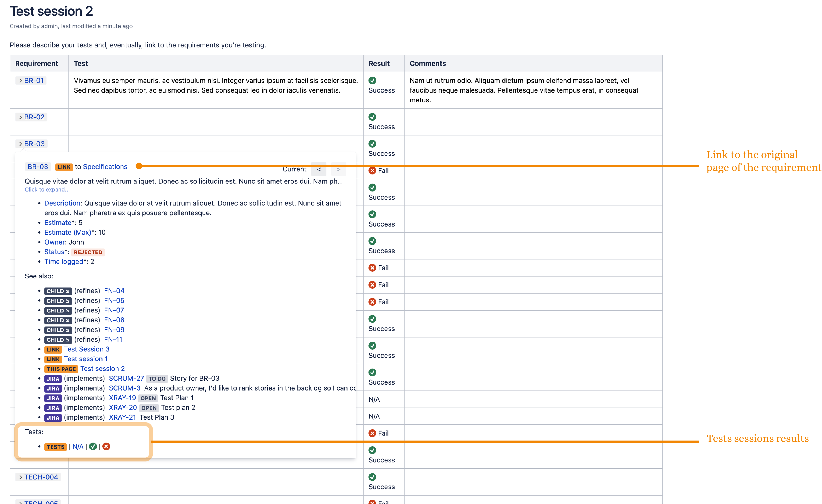Click the JIRA badge next to SCRUM-27

point(53,379)
